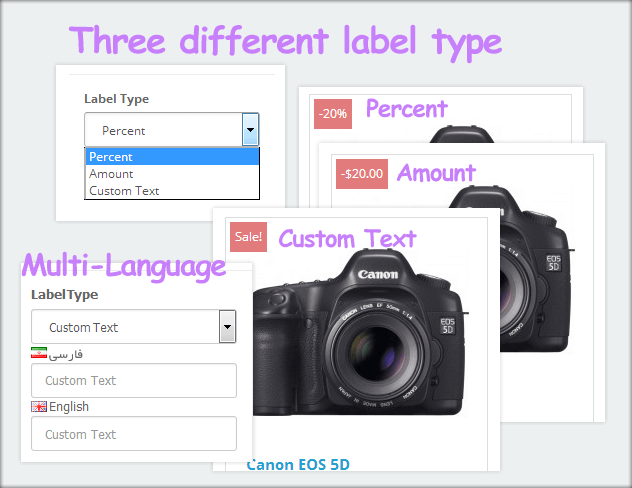Click the Three different label type title
Image resolution: width=632 pixels, height=488 pixels.
[285, 41]
